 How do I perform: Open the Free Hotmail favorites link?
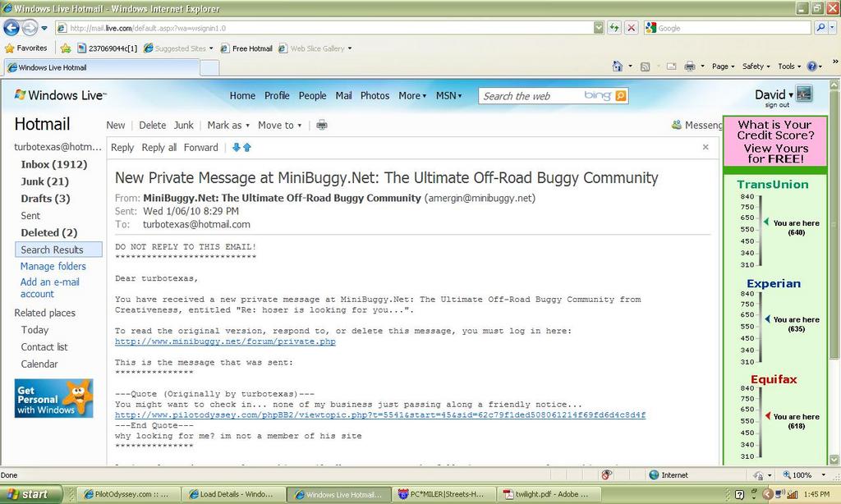click(246, 48)
